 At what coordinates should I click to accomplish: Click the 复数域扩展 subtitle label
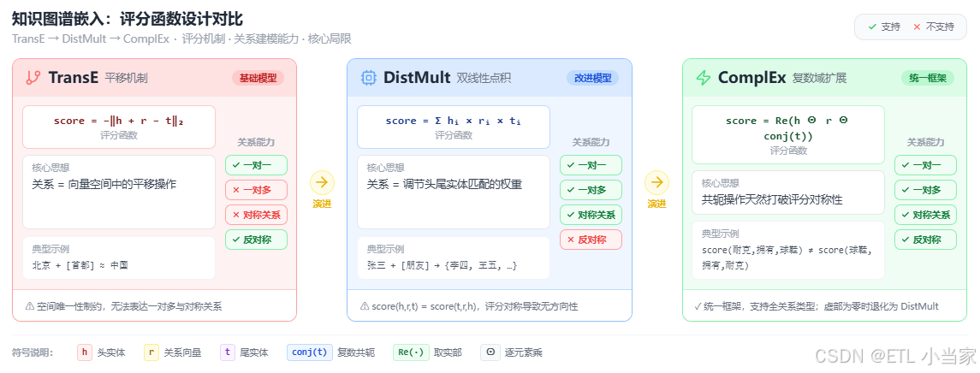[x=819, y=78]
